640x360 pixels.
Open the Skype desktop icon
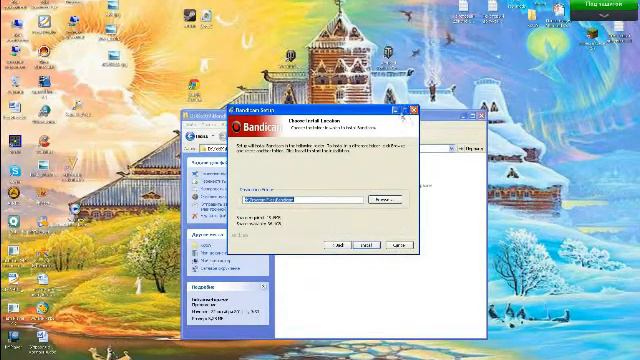(x=15, y=171)
